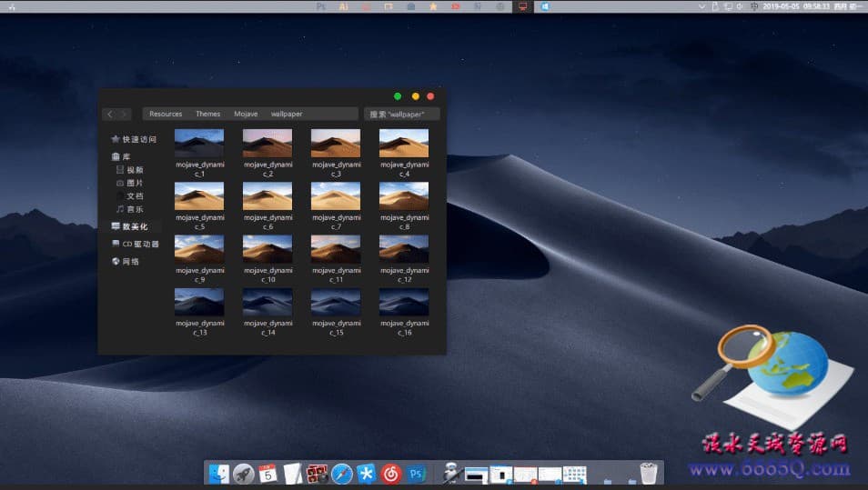Navigate to Resources in the breadcrumb
The height and width of the screenshot is (490, 868).
click(166, 114)
